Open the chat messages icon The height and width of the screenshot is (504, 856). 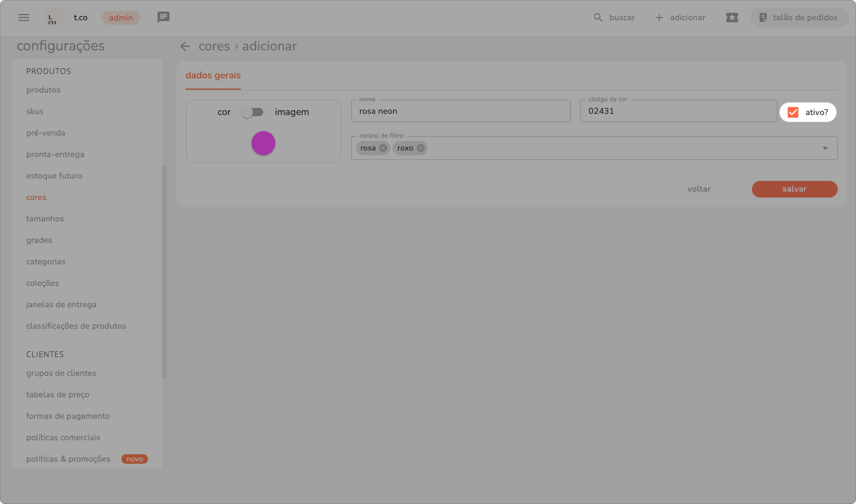[x=163, y=17]
